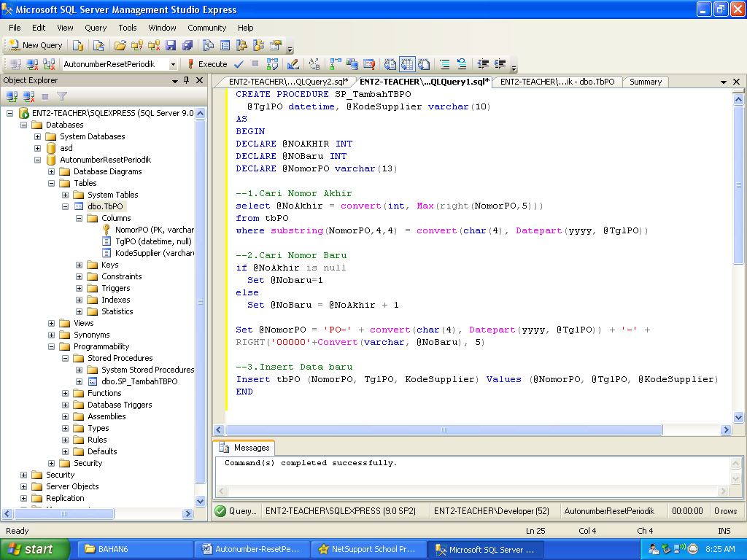Toggle Results to Text output mode
Image resolution: width=747 pixels, height=560 pixels.
(390, 64)
